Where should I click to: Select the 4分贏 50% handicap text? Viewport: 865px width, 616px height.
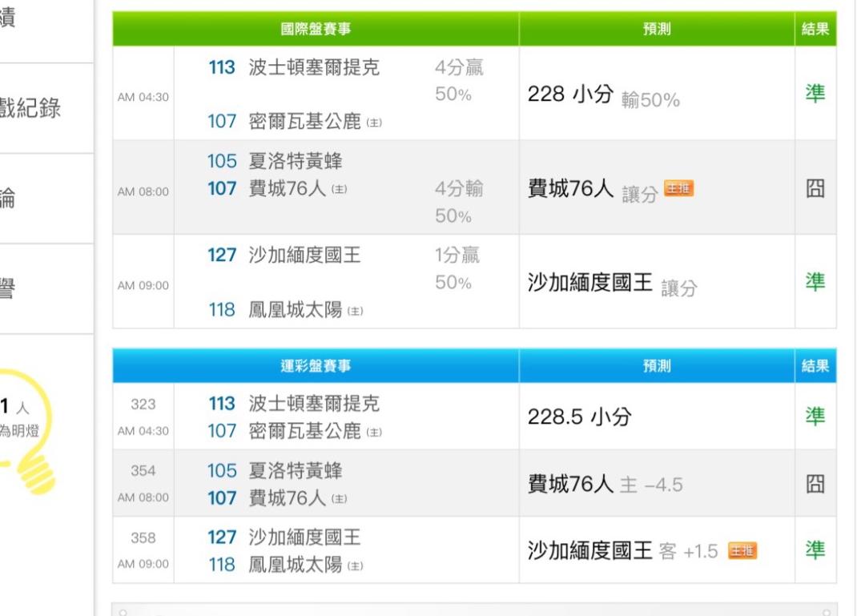tap(459, 81)
